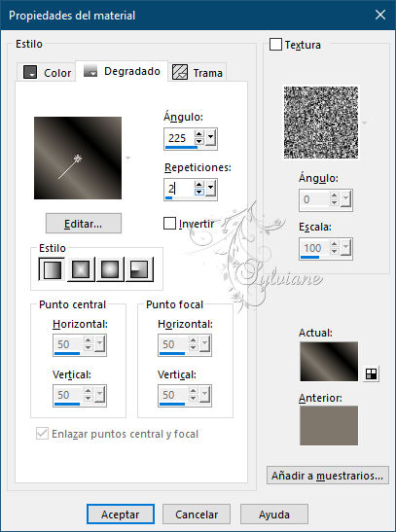Select the linear gradient style icon
Screen dimensions: 396x532
pyautogui.click(x=52, y=269)
